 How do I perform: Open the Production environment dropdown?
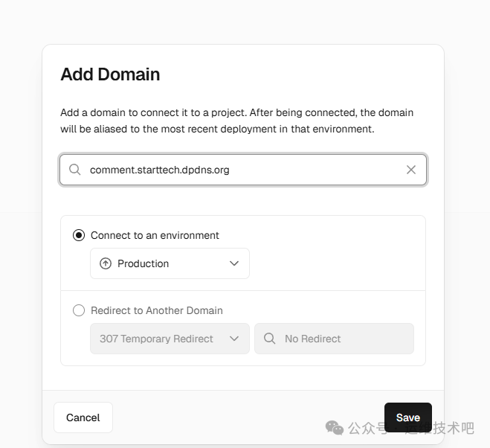(x=170, y=263)
